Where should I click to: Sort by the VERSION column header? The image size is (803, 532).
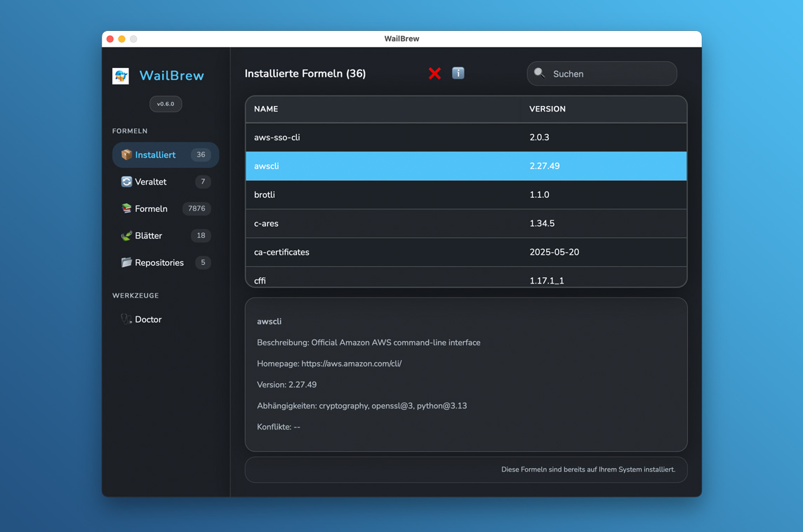pyautogui.click(x=547, y=109)
